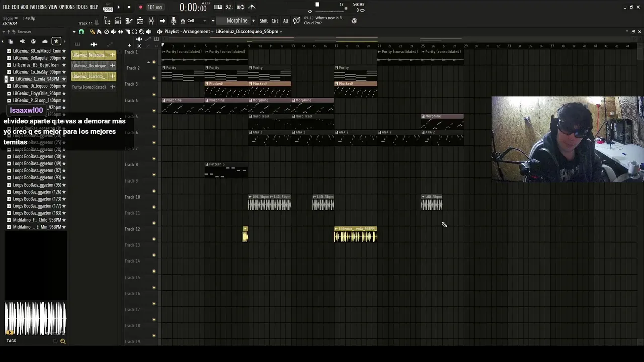Select Midilatino_F..Chile_95BPM in the browser
The image size is (644, 362).
click(36, 220)
